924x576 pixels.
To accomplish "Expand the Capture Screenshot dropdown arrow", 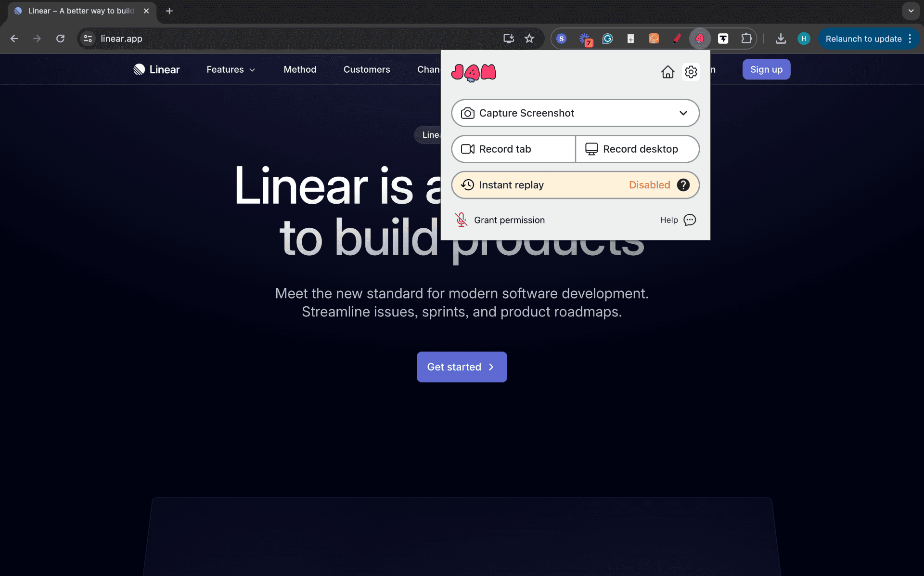I will click(x=683, y=113).
